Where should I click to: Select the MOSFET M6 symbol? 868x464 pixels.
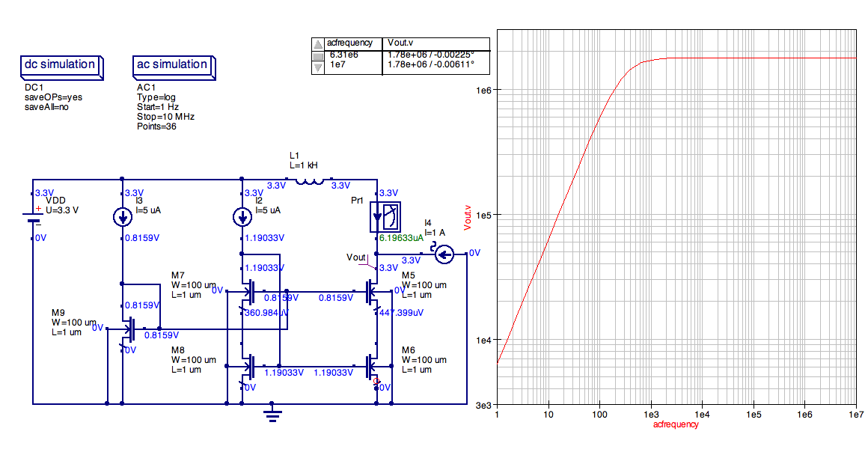coord(372,367)
